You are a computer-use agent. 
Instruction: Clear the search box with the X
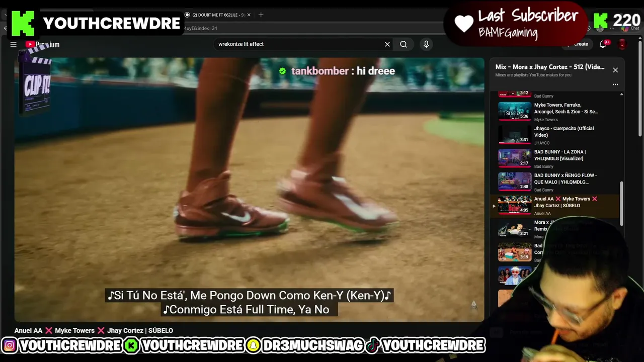click(x=387, y=44)
